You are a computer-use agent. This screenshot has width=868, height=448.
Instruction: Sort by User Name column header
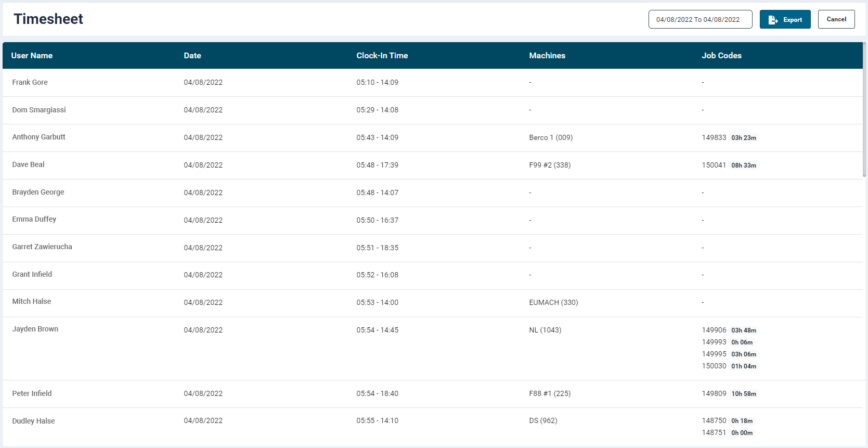[x=32, y=56]
